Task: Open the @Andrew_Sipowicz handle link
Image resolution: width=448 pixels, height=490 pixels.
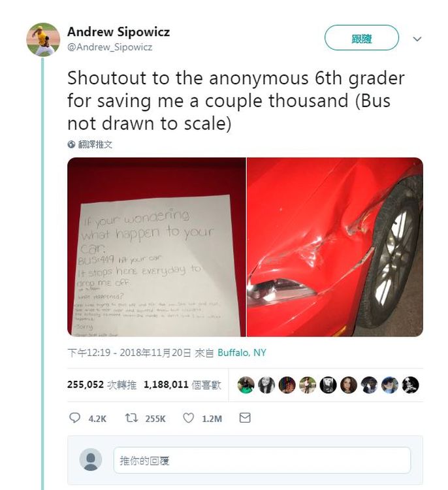Action: (x=110, y=47)
